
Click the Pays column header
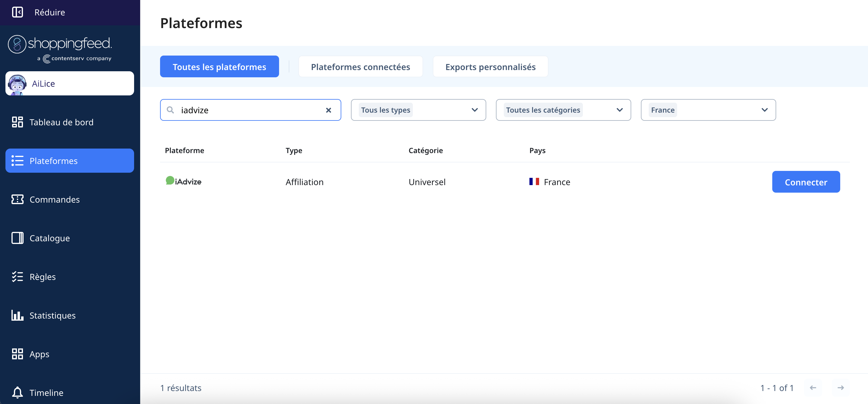(537, 150)
